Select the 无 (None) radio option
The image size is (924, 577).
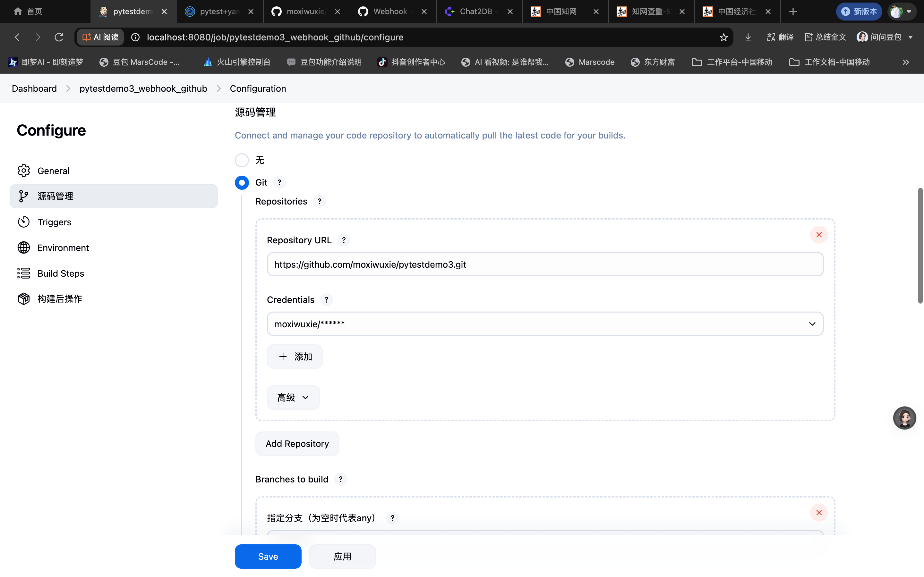click(242, 160)
